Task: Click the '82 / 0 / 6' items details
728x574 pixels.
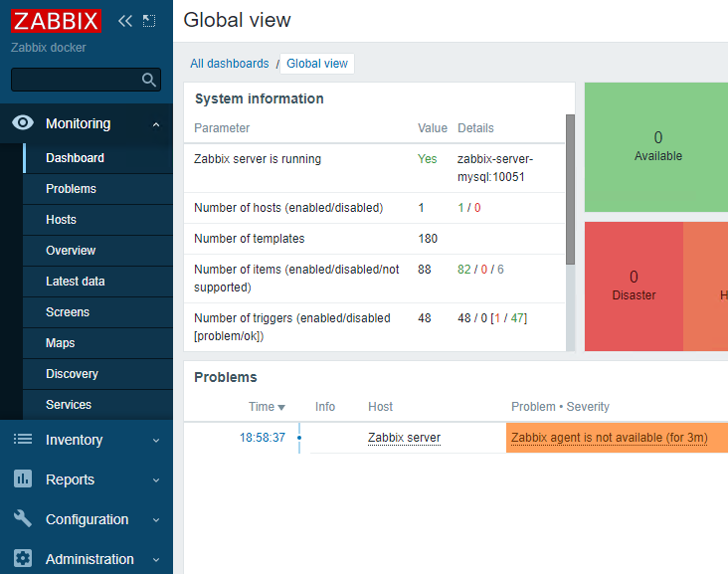Action: point(480,270)
